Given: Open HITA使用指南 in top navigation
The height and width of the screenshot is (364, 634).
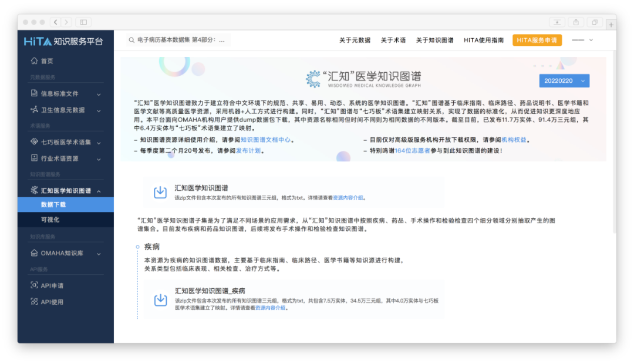Looking at the screenshot, I should pos(484,40).
